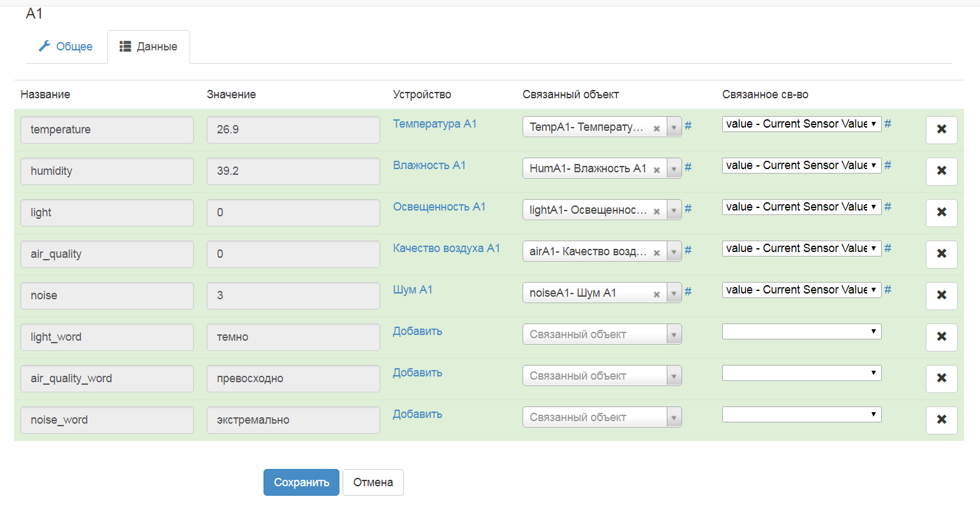Switch to the Общее tab
Screen dimensions: 980x513
point(66,47)
